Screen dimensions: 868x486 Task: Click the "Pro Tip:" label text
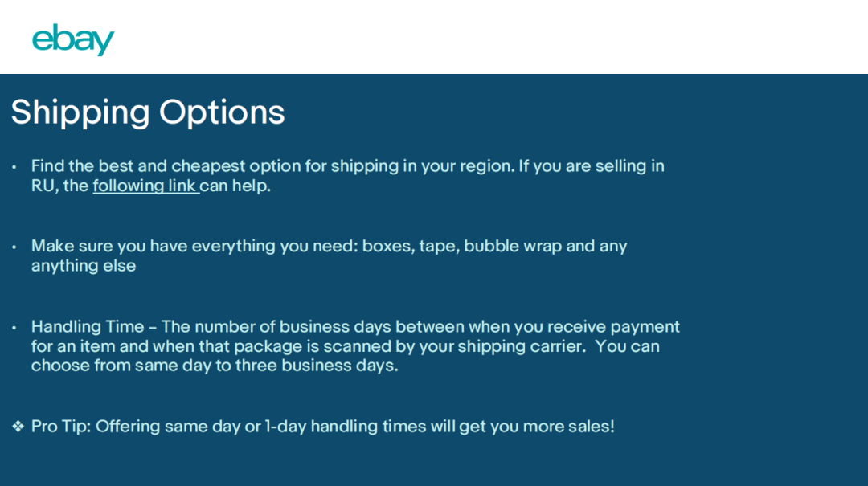(61, 427)
